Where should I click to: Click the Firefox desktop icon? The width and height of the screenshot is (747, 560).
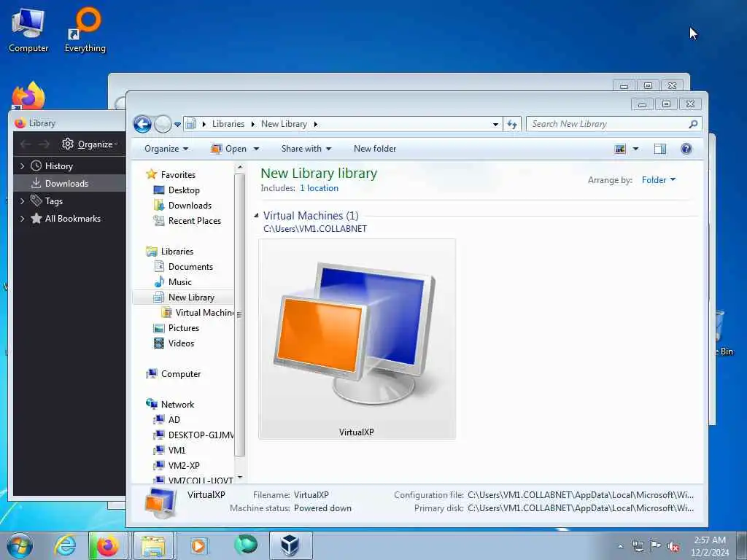pos(28,97)
